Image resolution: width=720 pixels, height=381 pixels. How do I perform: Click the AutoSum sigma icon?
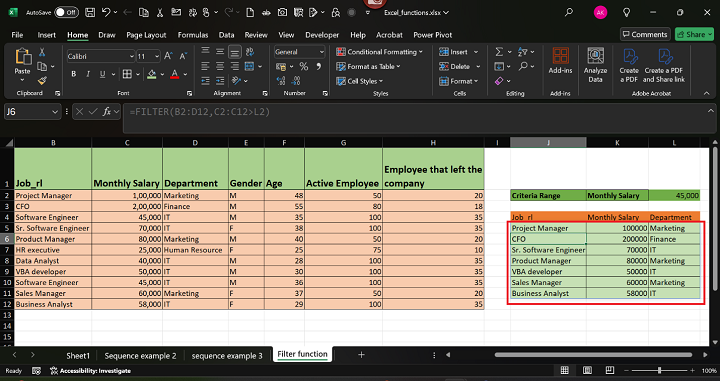499,52
